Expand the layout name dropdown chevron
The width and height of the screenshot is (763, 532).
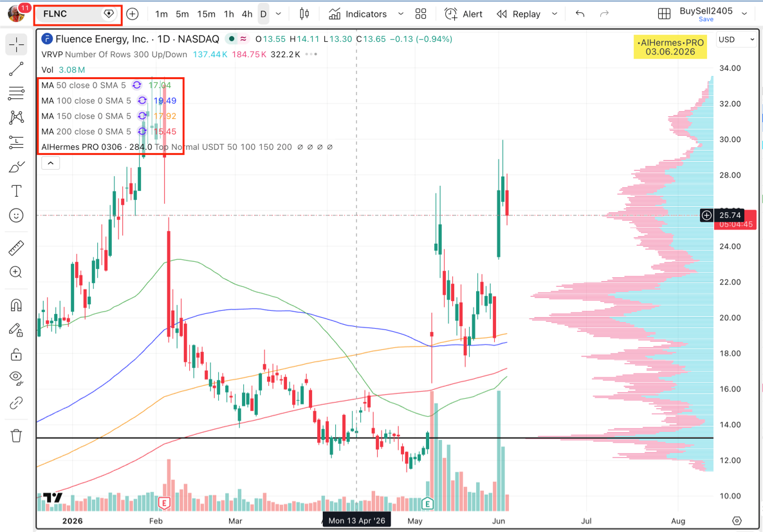(x=744, y=14)
